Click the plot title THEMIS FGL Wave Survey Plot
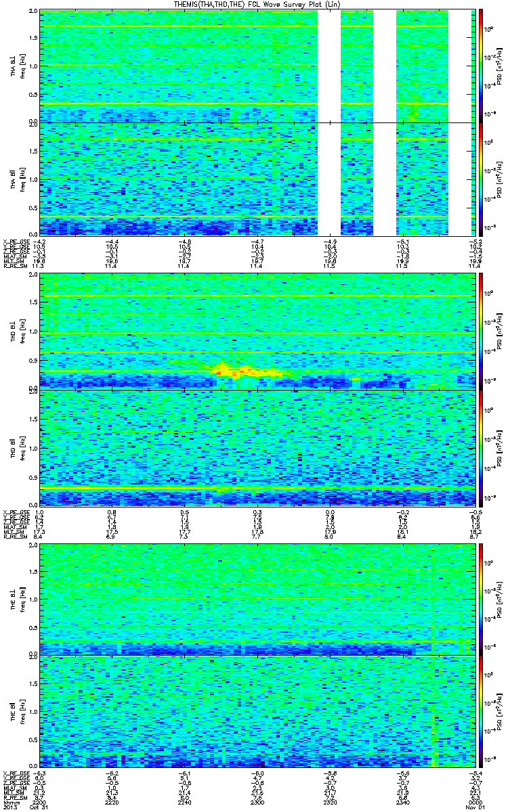This screenshot has width=508, height=812. coord(257,5)
